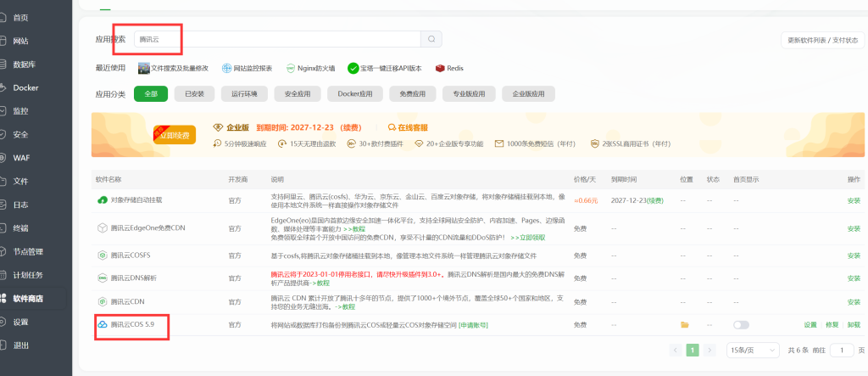The height and width of the screenshot is (376, 868).
Task: Open recently used 宝塔一键迁移API版本
Action: pyautogui.click(x=385, y=68)
